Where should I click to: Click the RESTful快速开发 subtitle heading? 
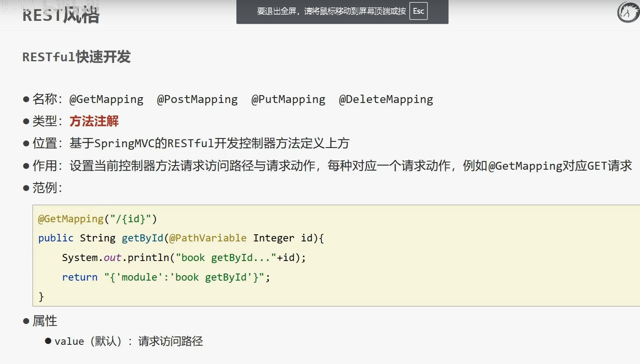point(76,57)
